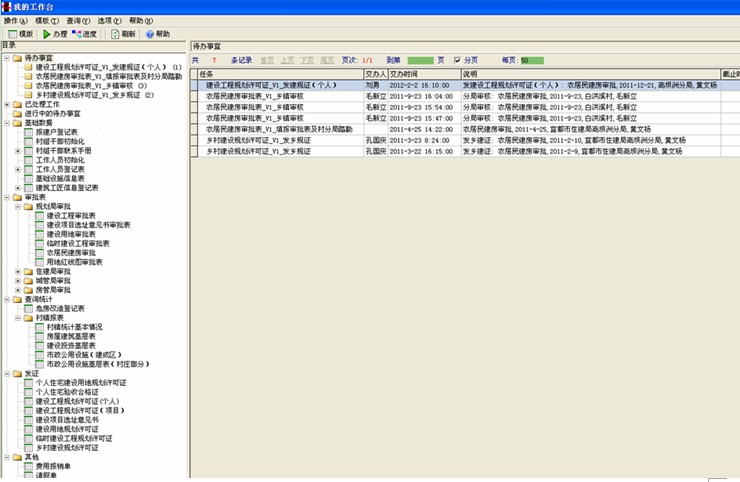Click the green 办理 play icon
The height and width of the screenshot is (482, 740).
tap(45, 34)
